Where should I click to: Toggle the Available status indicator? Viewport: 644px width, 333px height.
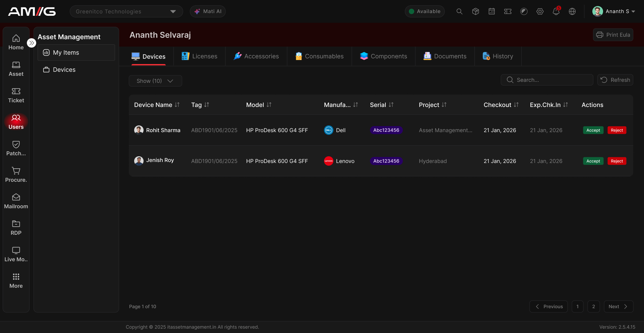point(424,11)
